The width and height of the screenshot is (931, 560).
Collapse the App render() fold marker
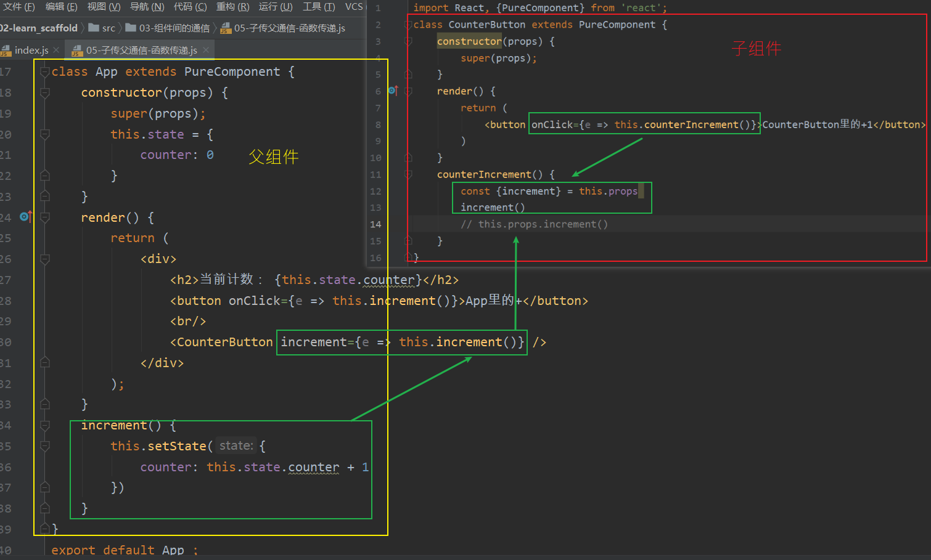[44, 217]
